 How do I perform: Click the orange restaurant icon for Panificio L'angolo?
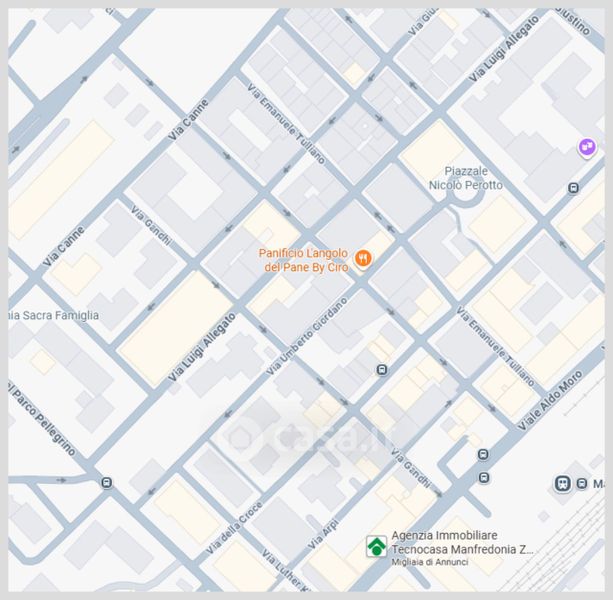click(363, 258)
